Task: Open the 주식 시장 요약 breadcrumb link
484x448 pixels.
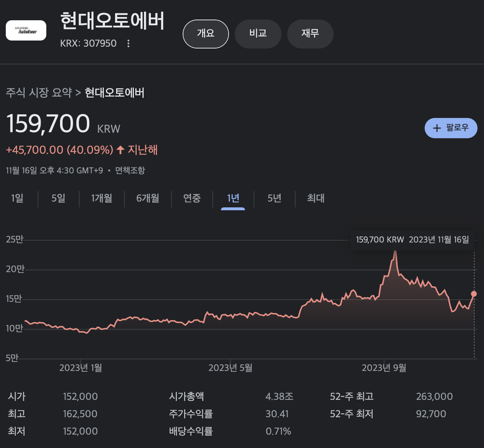Action: click(x=39, y=93)
